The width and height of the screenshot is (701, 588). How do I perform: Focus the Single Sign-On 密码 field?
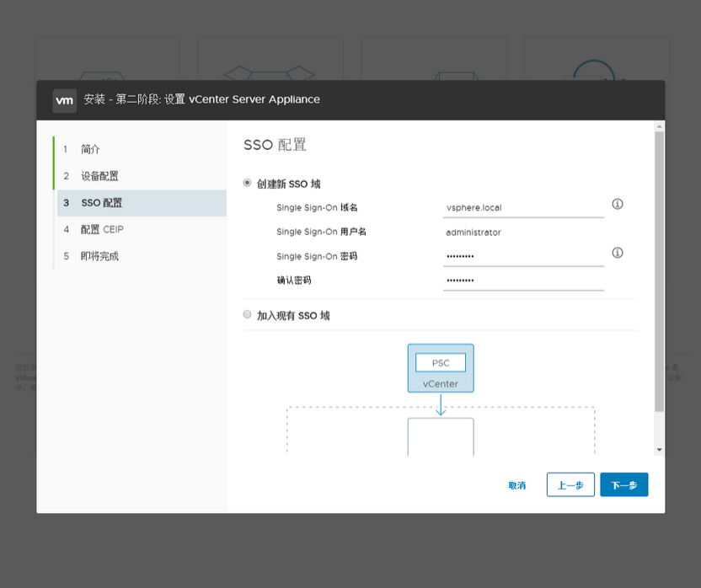click(x=523, y=257)
